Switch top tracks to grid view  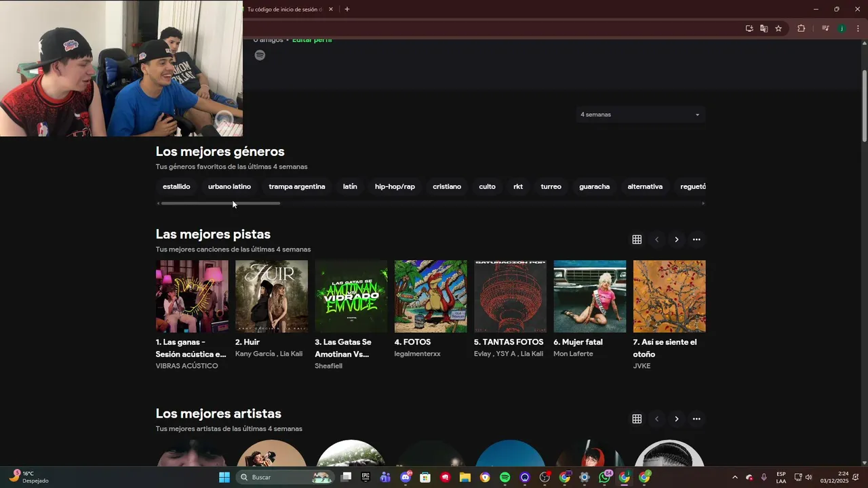(637, 239)
